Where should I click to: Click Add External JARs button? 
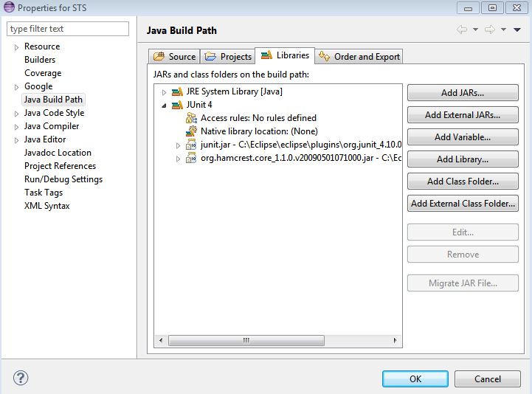[463, 114]
